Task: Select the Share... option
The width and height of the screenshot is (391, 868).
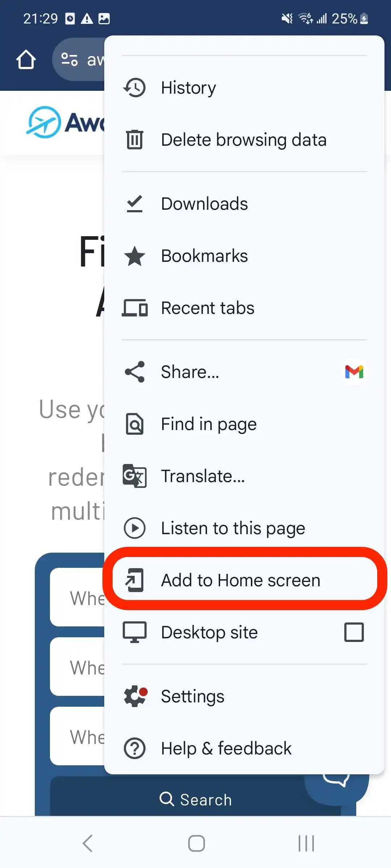Action: [x=190, y=372]
